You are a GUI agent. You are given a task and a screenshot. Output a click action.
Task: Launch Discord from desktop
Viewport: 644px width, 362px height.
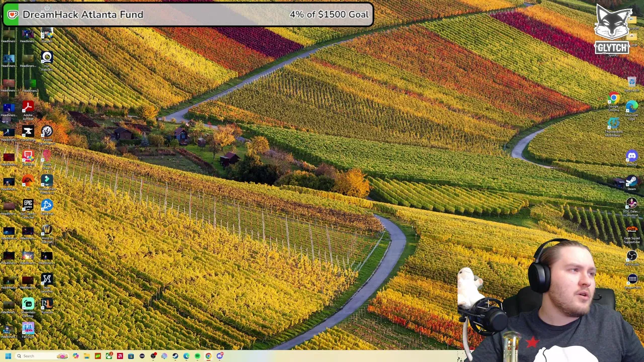click(x=632, y=158)
